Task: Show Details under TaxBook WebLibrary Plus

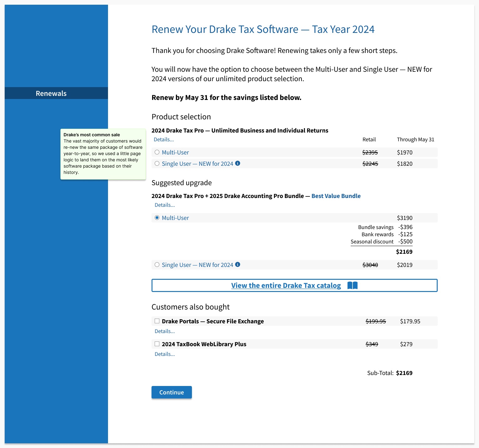Action: coord(165,354)
